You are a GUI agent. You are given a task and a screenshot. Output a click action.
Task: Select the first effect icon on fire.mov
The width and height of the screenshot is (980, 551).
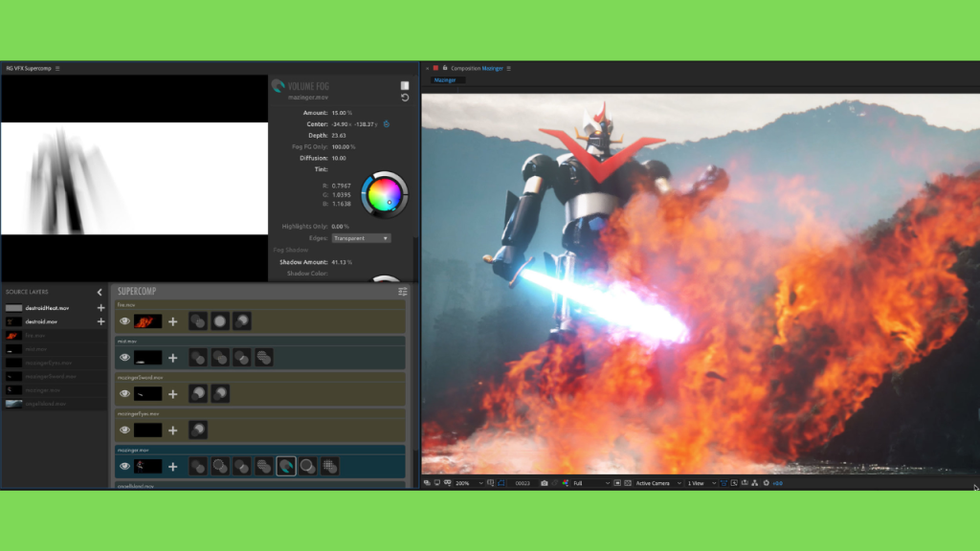(198, 321)
